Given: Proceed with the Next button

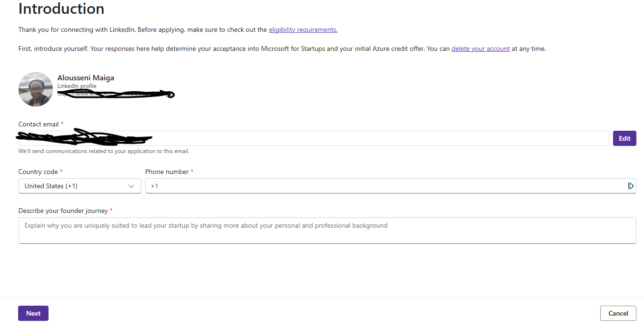Looking at the screenshot, I should 33,313.
